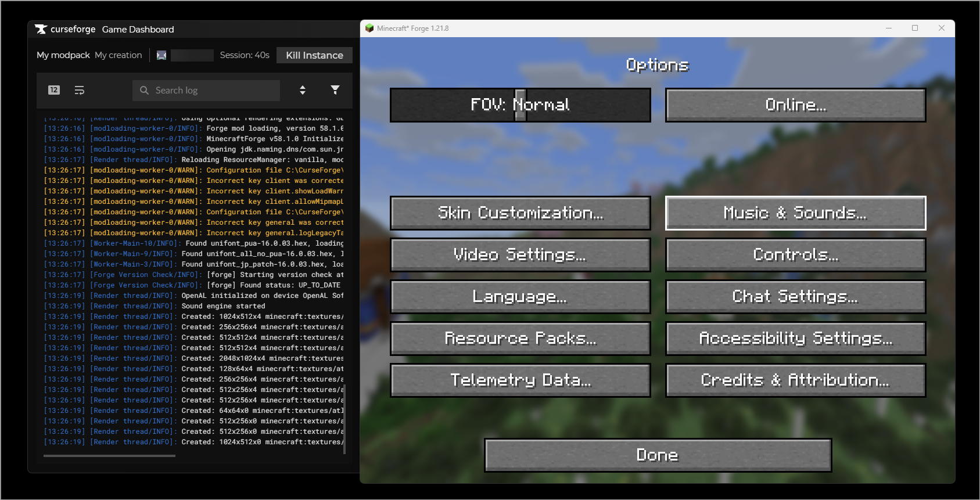Open Video Settings
The width and height of the screenshot is (980, 500).
520,255
